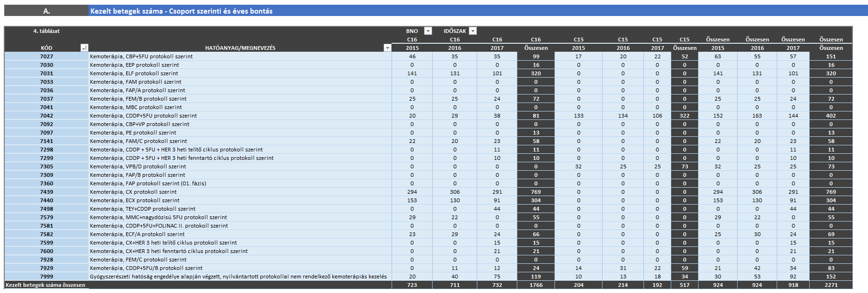Open the IDŐSZAK filter dropdown
The width and height of the screenshot is (868, 293).
tap(473, 31)
